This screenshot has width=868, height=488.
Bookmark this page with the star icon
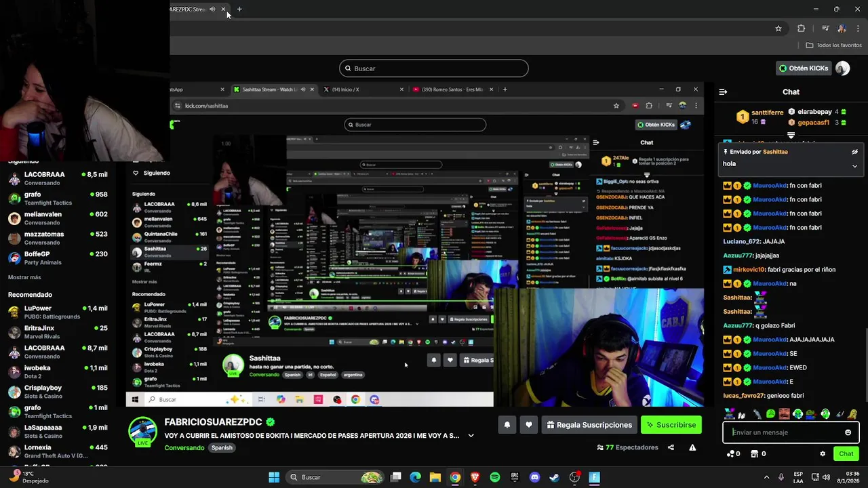coord(778,28)
